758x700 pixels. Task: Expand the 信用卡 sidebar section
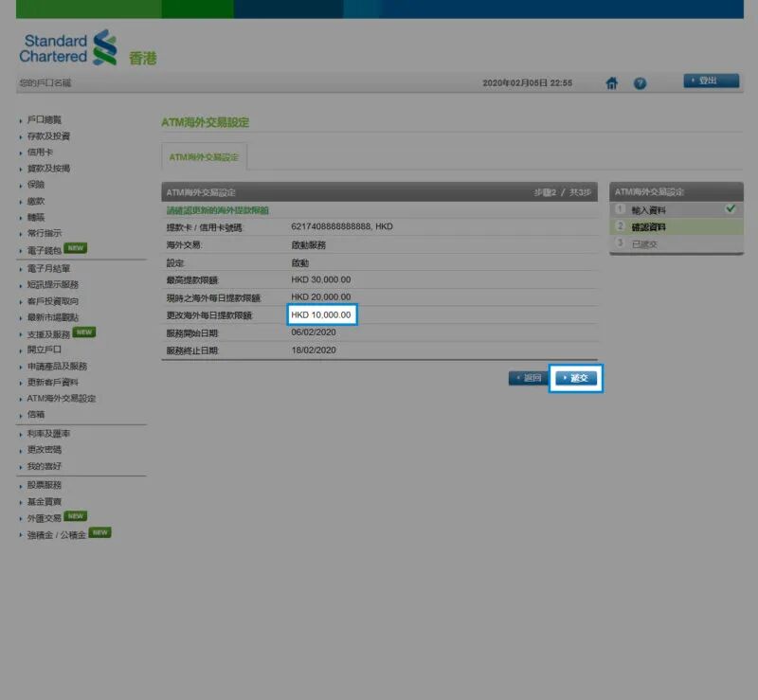[40, 153]
